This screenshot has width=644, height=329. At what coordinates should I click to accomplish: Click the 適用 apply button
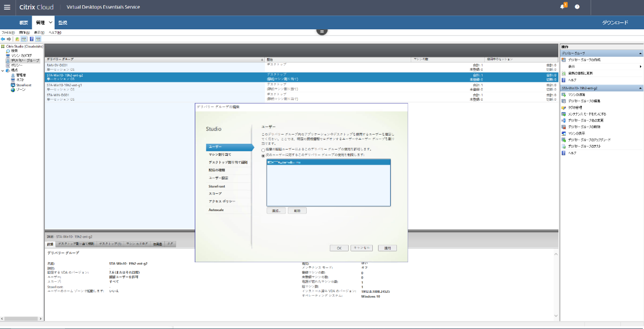point(387,248)
